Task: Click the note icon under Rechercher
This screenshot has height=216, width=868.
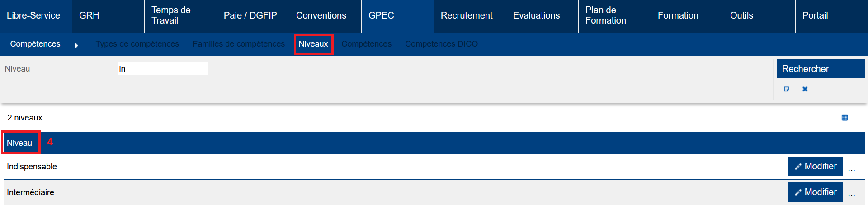Action: 786,89
